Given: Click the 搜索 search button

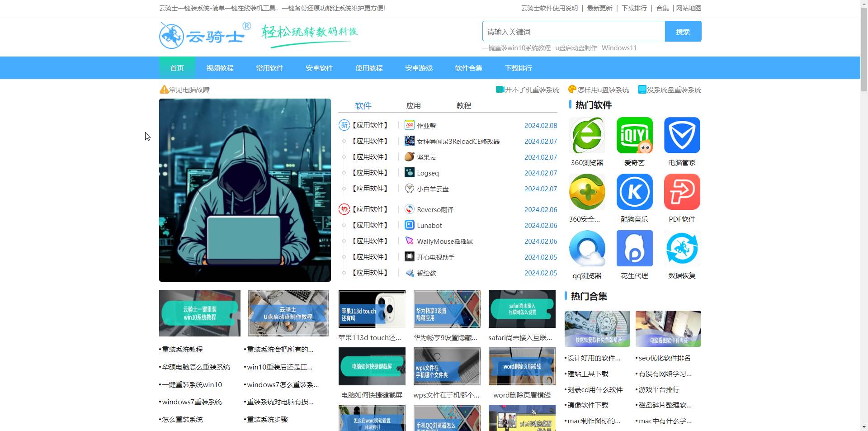Looking at the screenshot, I should pyautogui.click(x=683, y=32).
